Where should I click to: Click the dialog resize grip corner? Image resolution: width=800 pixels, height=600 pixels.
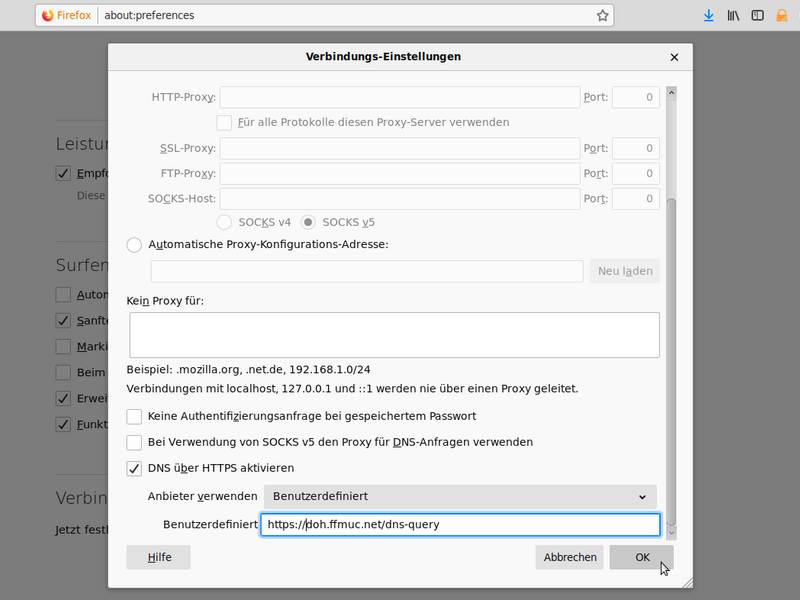(x=687, y=582)
